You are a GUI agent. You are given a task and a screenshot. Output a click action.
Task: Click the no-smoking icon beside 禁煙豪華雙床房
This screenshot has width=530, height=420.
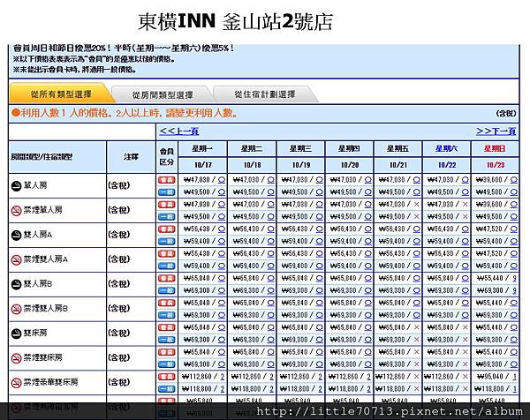tap(16, 383)
